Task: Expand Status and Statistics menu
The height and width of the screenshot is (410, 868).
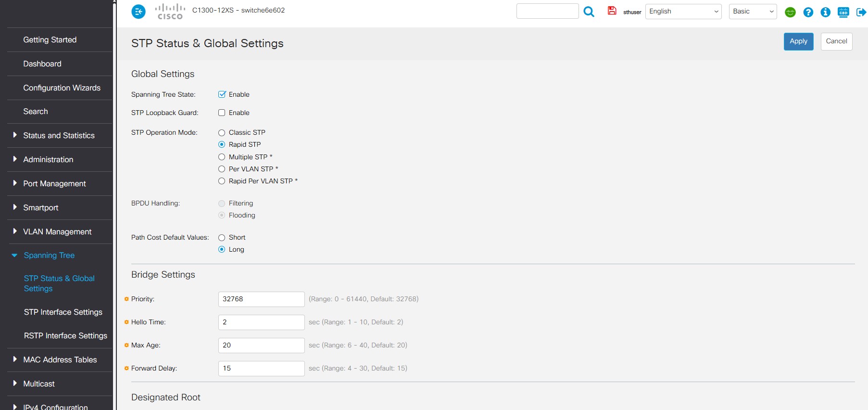Action: pyautogui.click(x=60, y=136)
